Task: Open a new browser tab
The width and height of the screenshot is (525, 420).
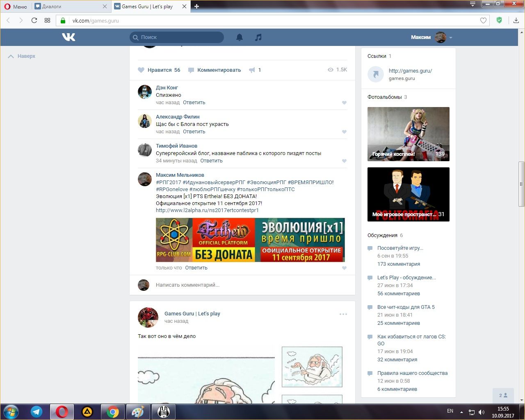Action: pos(197,7)
